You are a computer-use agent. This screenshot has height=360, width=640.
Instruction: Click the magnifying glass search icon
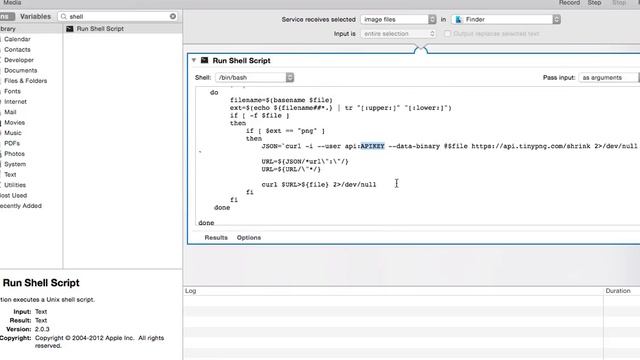pos(63,16)
